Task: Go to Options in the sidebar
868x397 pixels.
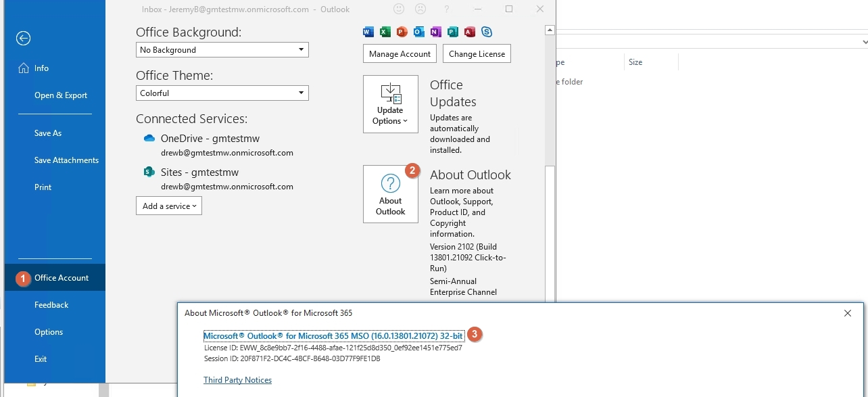Action: click(x=49, y=332)
